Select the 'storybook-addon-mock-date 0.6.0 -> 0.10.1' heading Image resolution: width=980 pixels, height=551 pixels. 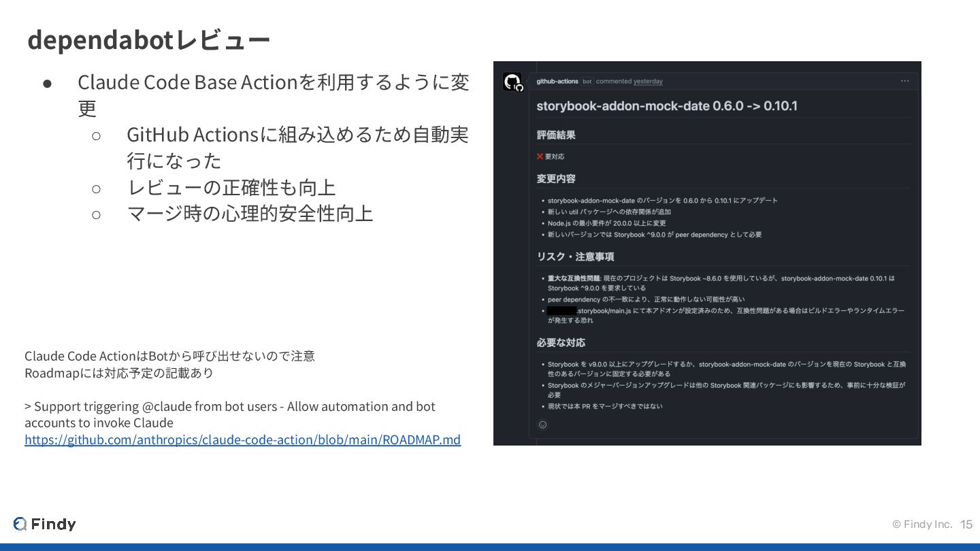pos(667,106)
